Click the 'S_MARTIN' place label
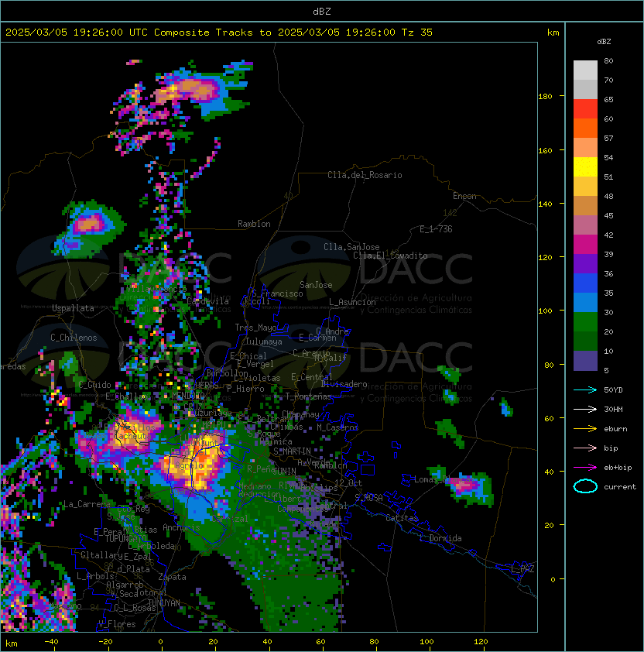Image resolution: width=644 pixels, height=652 pixels. point(292,451)
